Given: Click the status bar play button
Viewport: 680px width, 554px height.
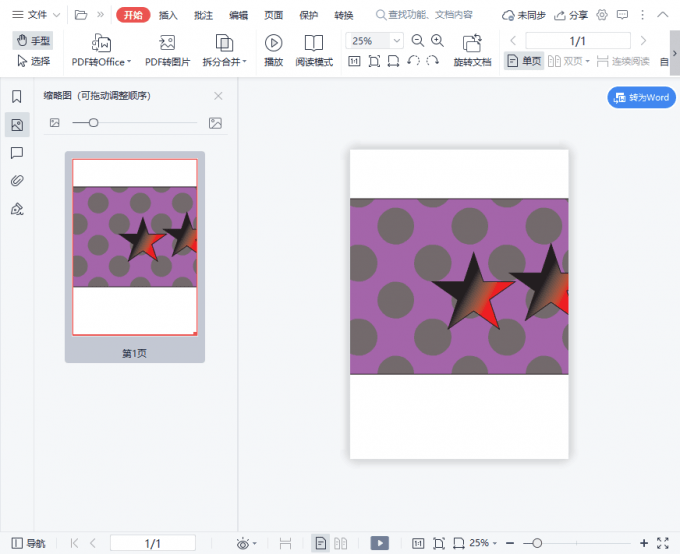Looking at the screenshot, I should [379, 543].
